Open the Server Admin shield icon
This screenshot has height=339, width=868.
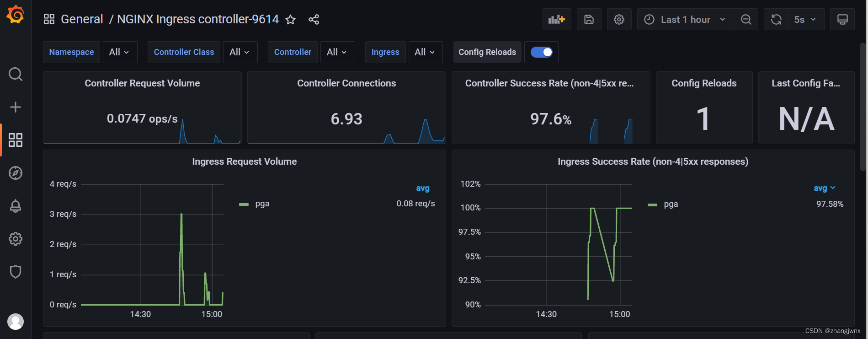pyautogui.click(x=16, y=272)
